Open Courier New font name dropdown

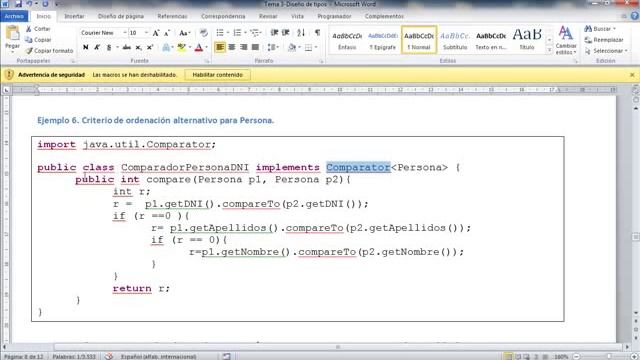click(124, 33)
